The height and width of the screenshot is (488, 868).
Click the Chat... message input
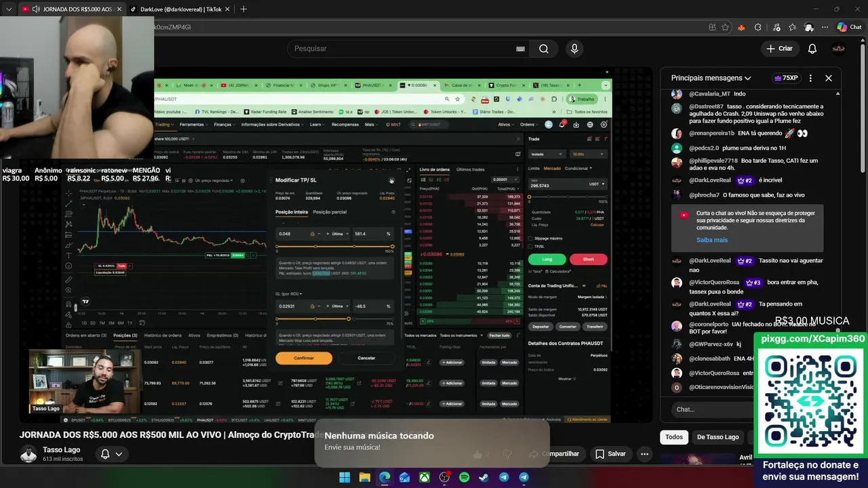712,409
